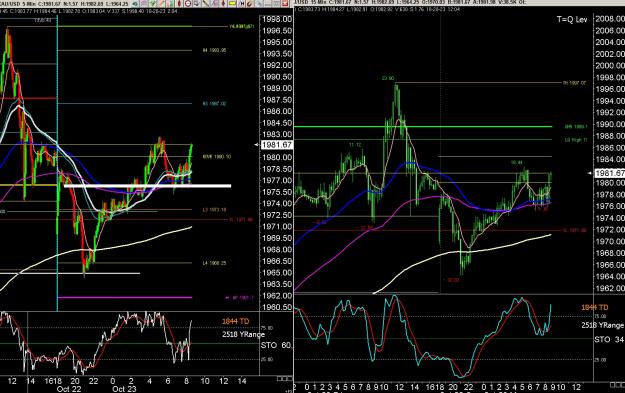Select the T=Q Lev label

click(x=572, y=20)
